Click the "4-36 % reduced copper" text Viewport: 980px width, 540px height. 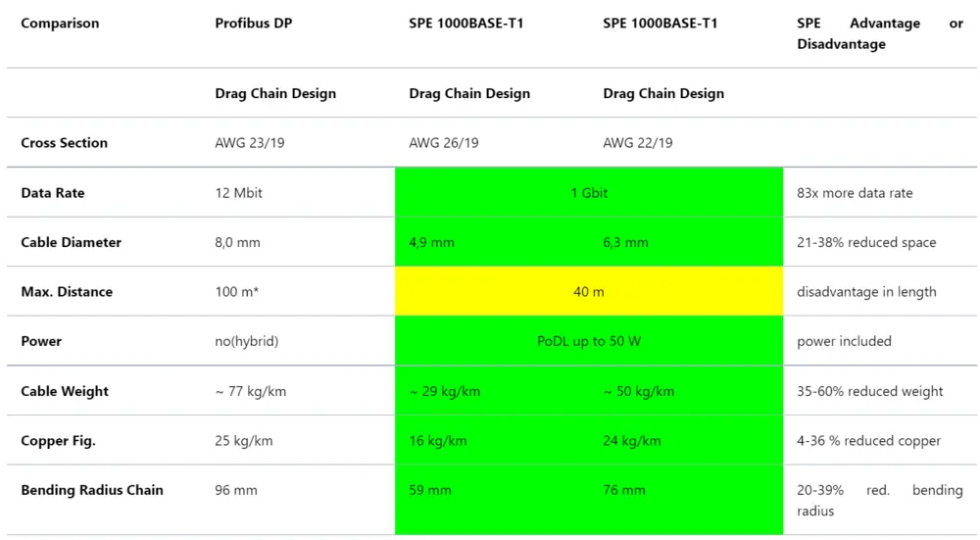(x=868, y=441)
